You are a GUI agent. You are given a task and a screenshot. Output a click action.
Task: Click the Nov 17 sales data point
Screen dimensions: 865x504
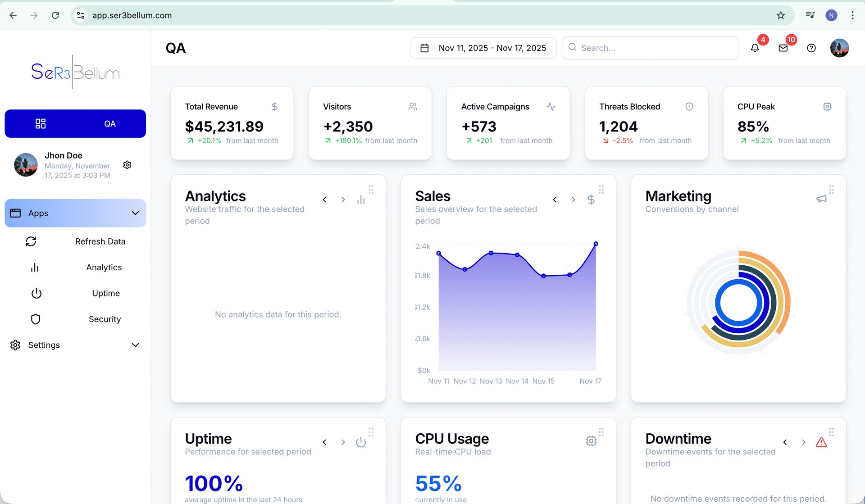(x=596, y=244)
